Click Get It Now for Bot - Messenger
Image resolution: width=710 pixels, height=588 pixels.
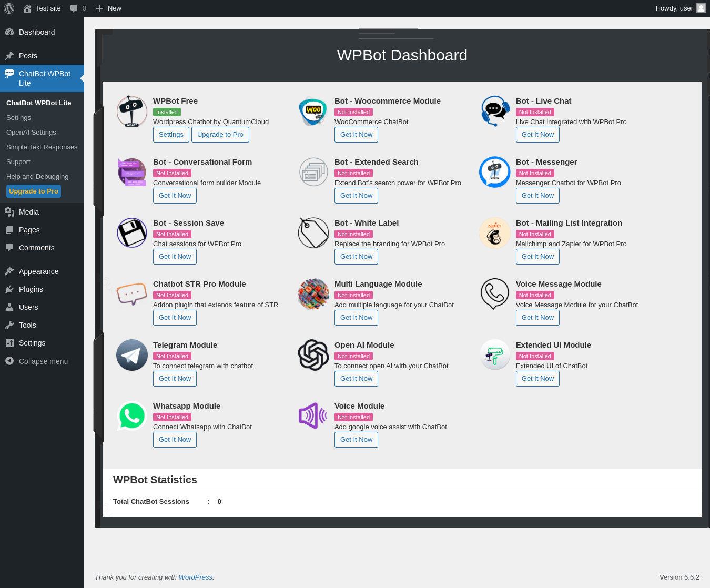(x=537, y=196)
